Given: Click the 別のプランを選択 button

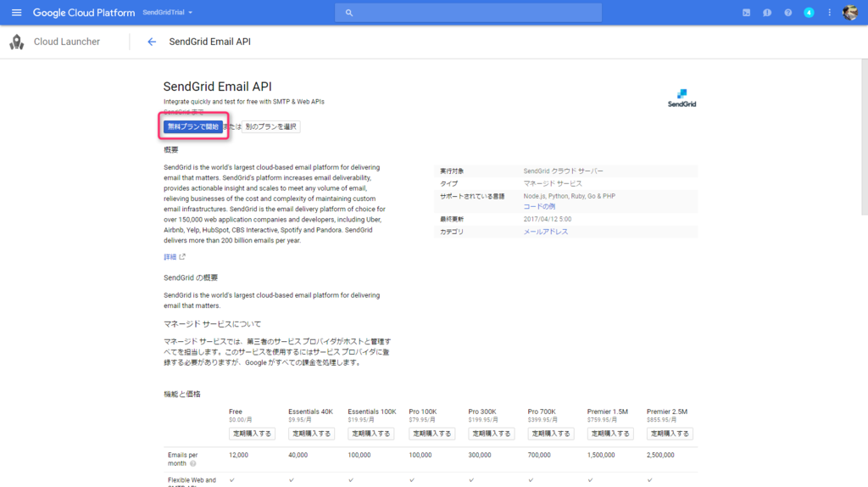Looking at the screenshot, I should pos(271,127).
